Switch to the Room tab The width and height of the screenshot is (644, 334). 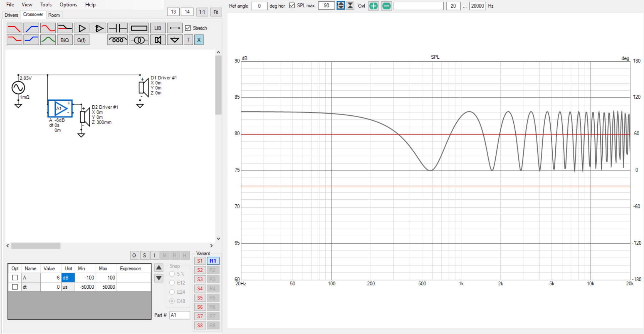(54, 15)
